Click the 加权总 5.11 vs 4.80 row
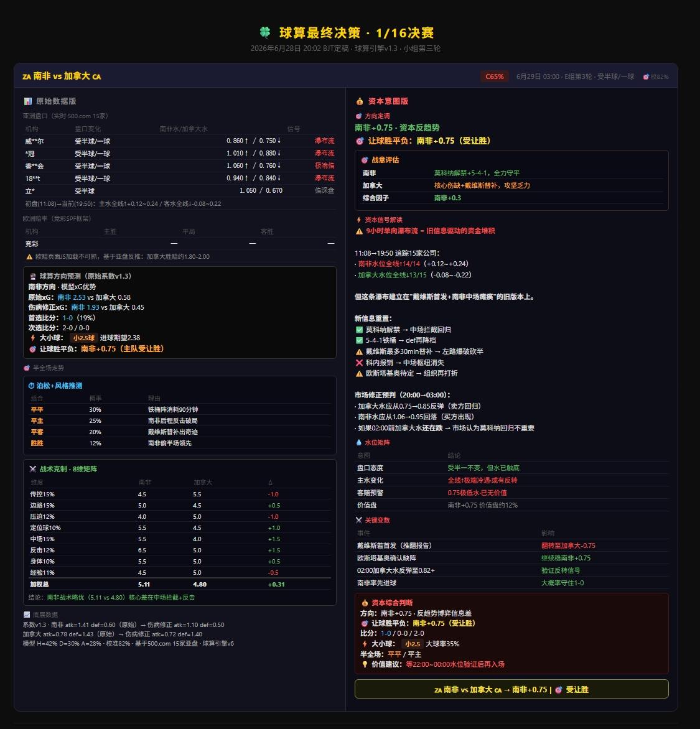Viewport: 700px width, 729px height. 180,585
